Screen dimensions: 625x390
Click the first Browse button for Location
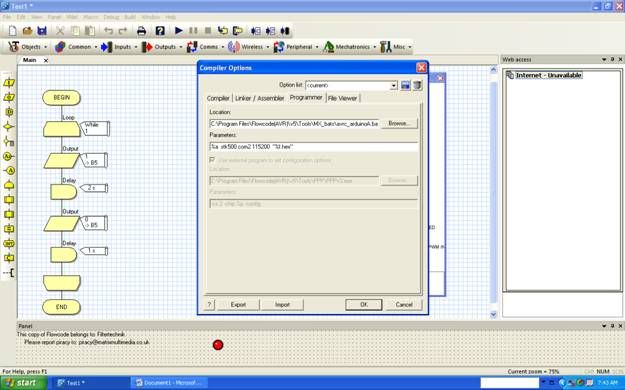point(399,124)
